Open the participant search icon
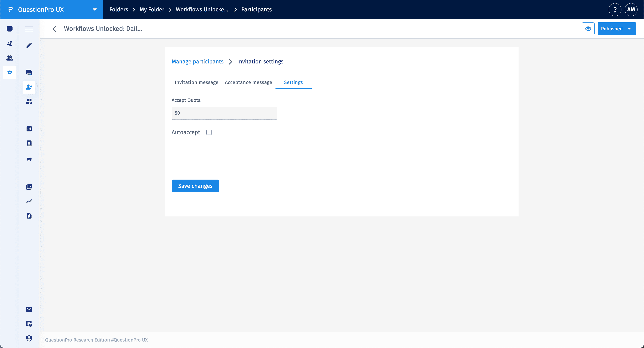Viewport: 644px width, 348px height. 29,101
